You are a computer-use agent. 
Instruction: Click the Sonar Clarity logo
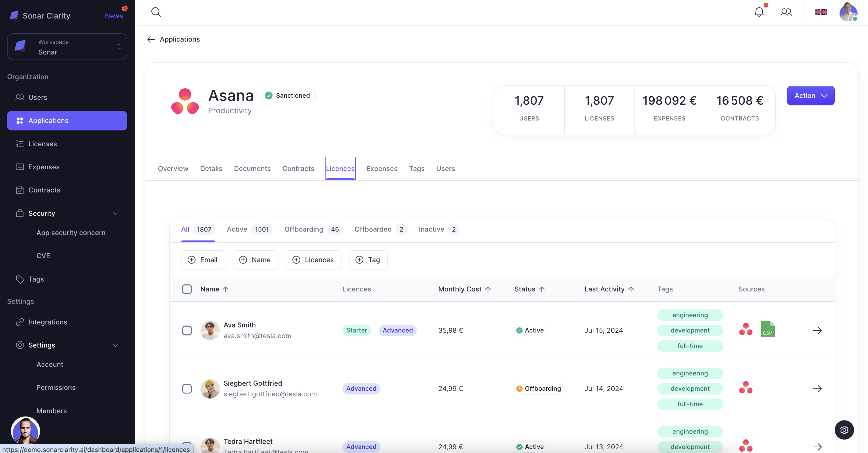point(14,16)
